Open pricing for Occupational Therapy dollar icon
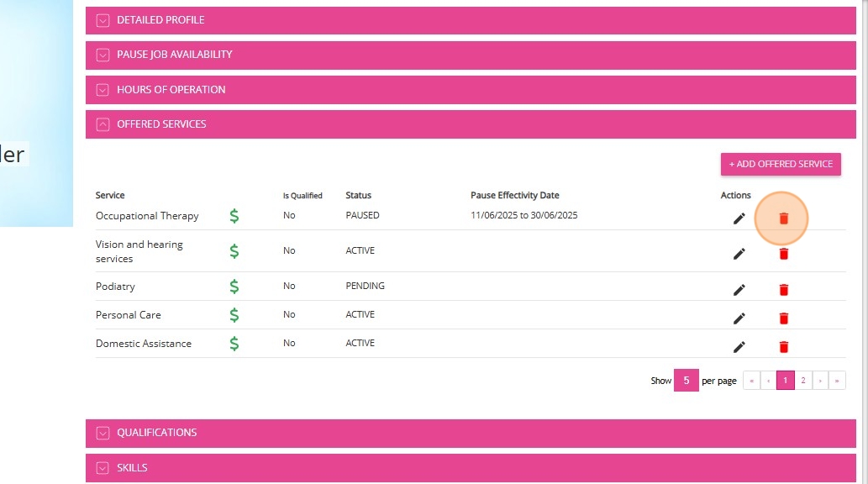Viewport: 868px width, 484px height. [x=234, y=216]
